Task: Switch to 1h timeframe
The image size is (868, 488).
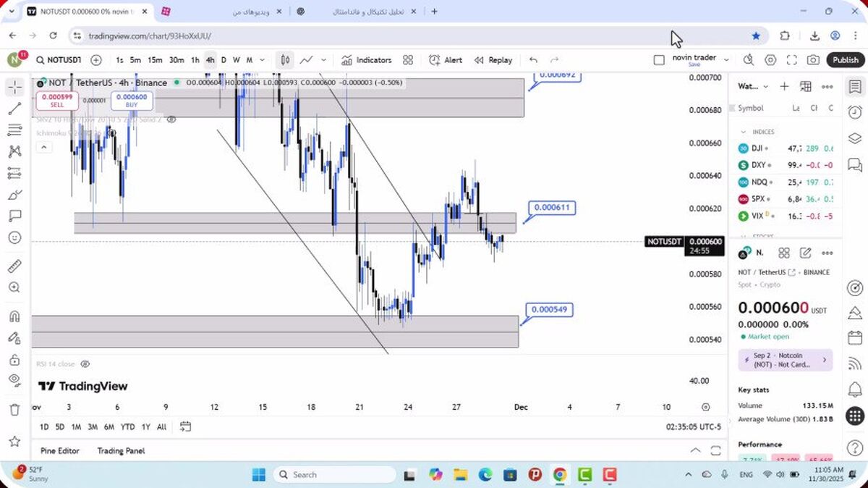Action: click(x=195, y=60)
